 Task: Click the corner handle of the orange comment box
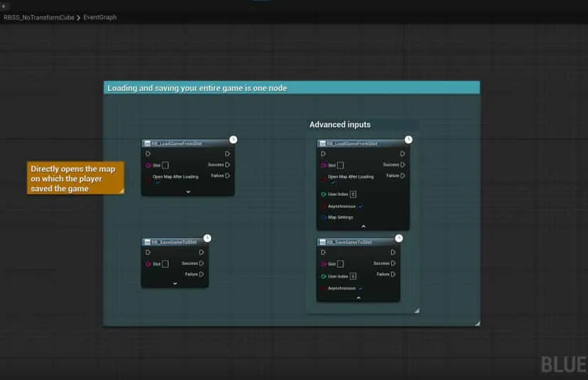(x=122, y=191)
